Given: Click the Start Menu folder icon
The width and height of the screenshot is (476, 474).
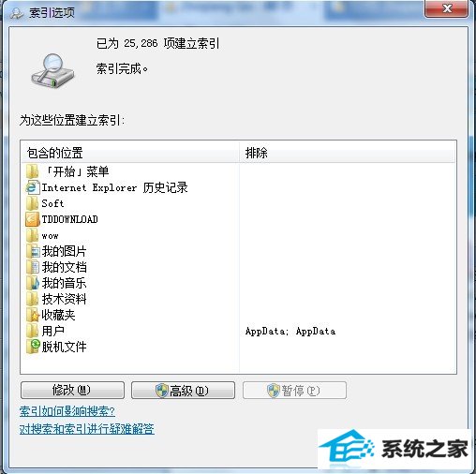Looking at the screenshot, I should pos(33,171).
